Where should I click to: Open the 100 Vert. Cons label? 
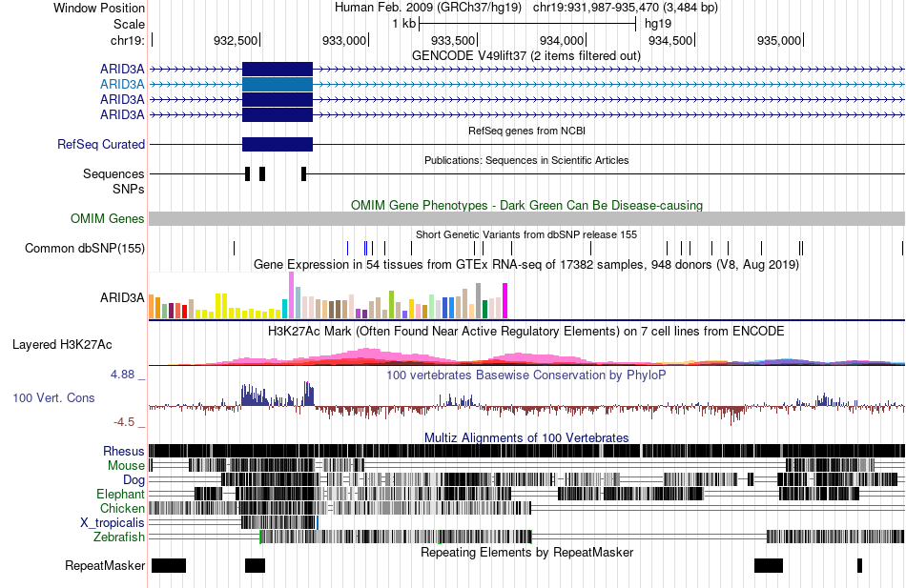(x=53, y=398)
